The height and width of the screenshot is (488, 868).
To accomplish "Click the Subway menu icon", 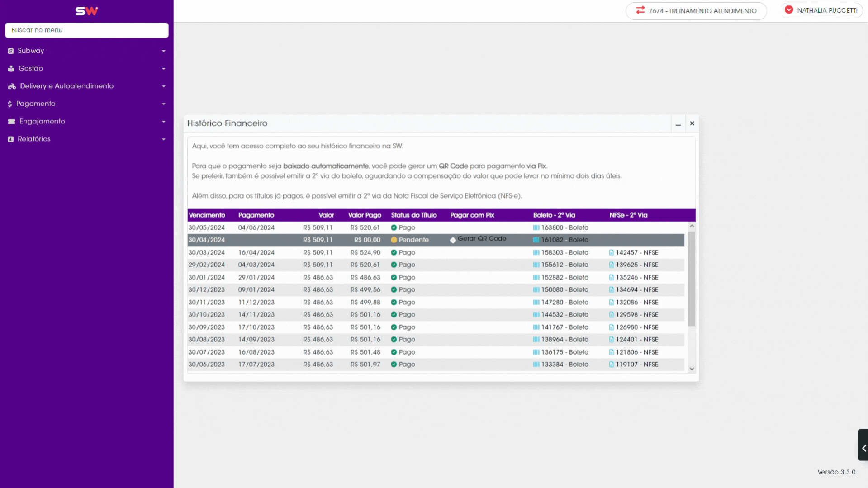I will 11,51.
